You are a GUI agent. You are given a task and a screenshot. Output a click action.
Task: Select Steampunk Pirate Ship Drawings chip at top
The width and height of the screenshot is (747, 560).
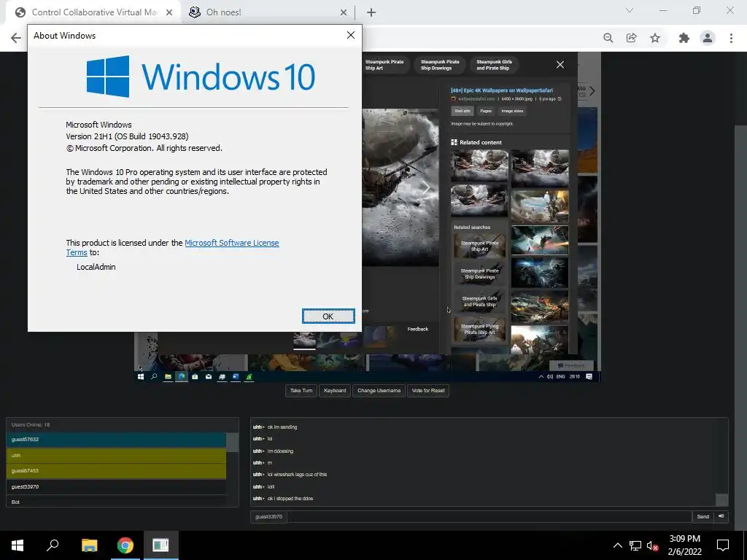click(x=440, y=65)
